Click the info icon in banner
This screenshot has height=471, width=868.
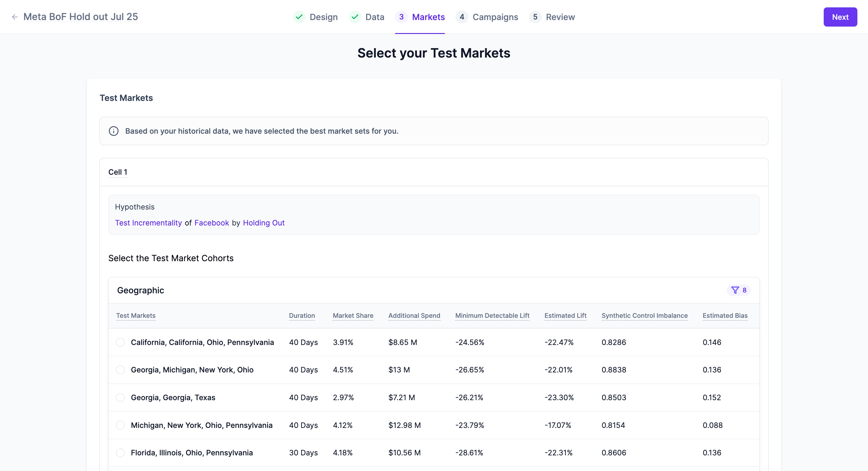[x=114, y=131]
